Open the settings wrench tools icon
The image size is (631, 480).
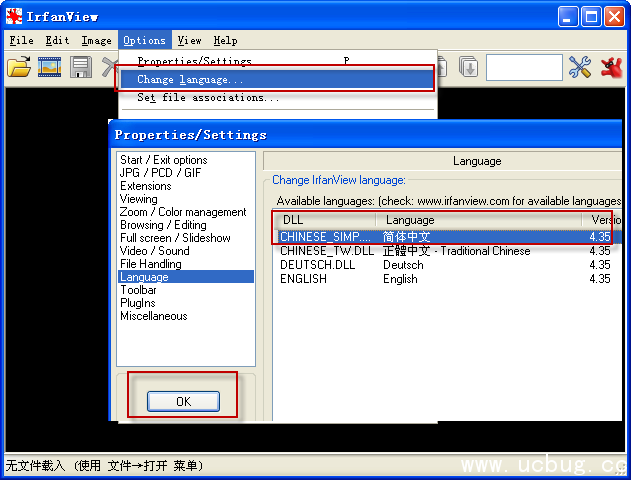580,67
